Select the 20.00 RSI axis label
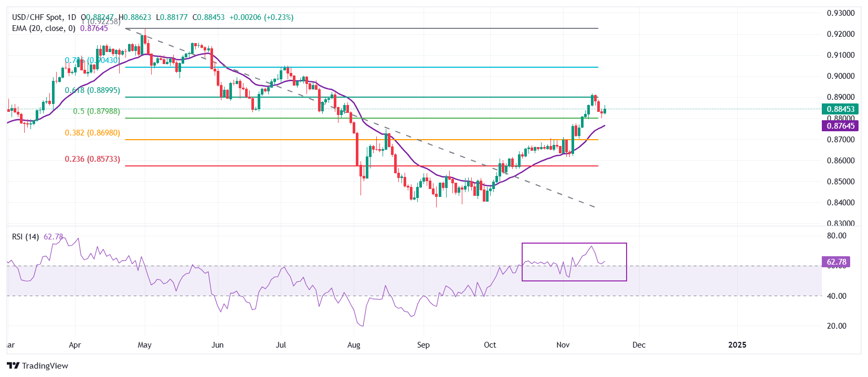Viewport: 868px width, 377px height. point(837,326)
